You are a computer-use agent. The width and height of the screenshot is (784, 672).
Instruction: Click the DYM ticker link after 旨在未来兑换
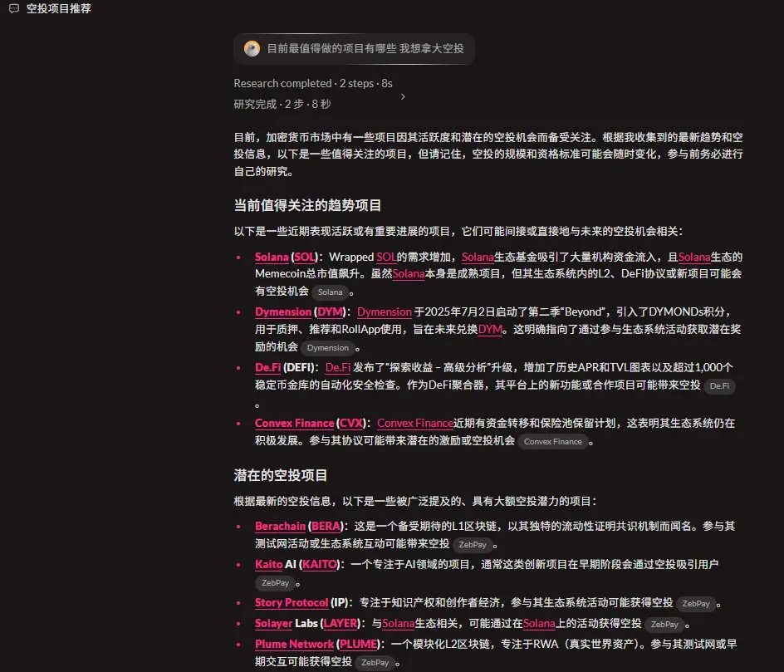(x=490, y=330)
